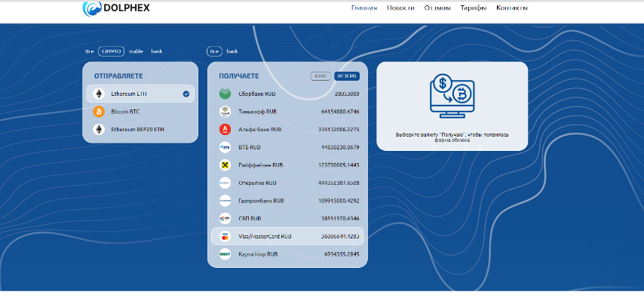Screen dimensions: 644x301
Task: Select the send filter 'bank'
Action: [x=157, y=51]
